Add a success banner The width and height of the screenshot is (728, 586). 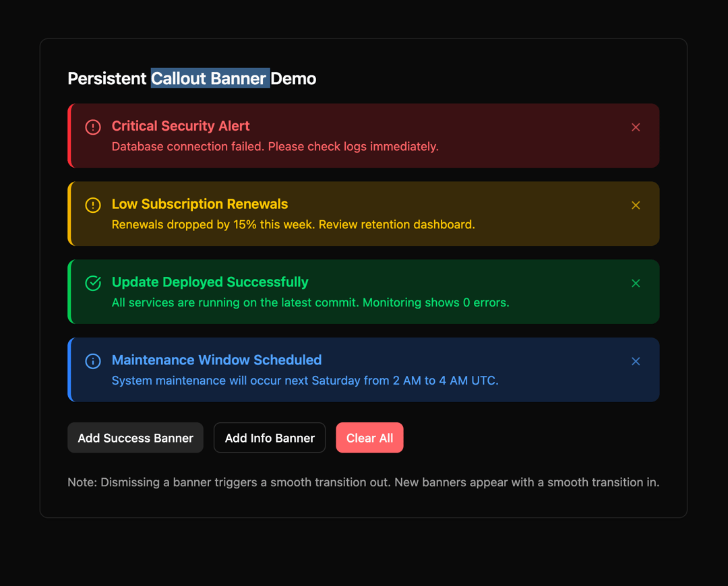coord(135,438)
